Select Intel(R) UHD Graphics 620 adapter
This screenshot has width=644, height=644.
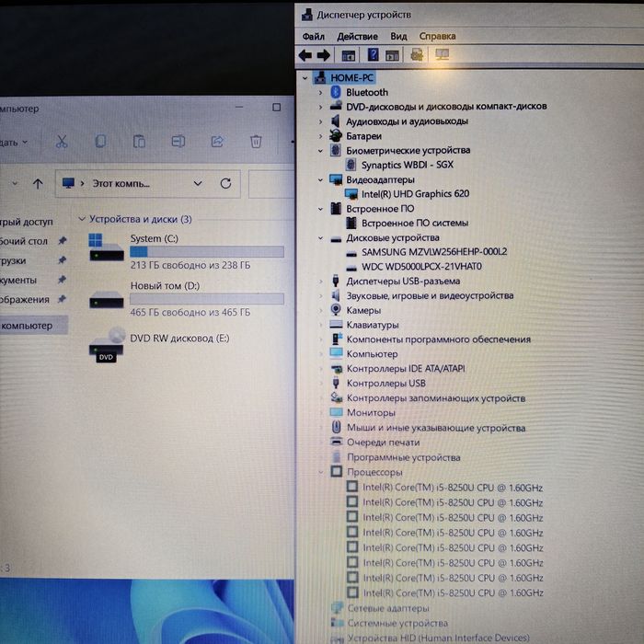pos(415,194)
